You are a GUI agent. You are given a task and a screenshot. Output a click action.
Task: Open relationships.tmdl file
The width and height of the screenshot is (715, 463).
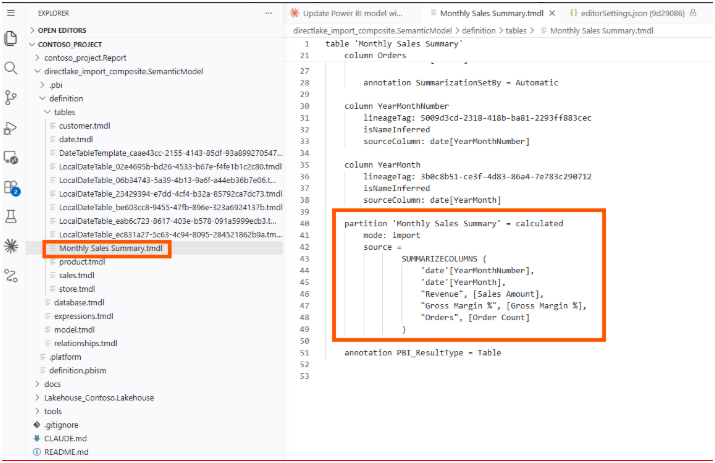(85, 343)
